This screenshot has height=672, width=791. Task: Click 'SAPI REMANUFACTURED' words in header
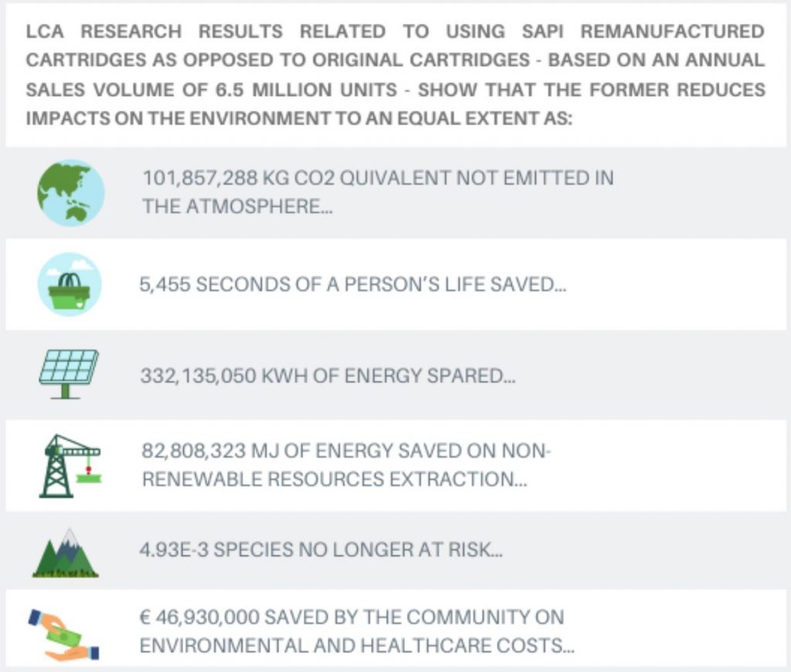pos(643,31)
